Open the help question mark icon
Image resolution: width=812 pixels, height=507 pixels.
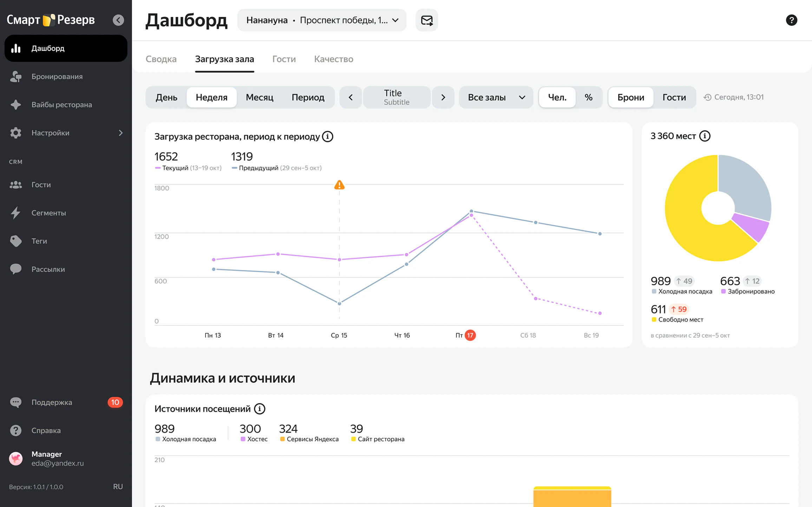[791, 20]
